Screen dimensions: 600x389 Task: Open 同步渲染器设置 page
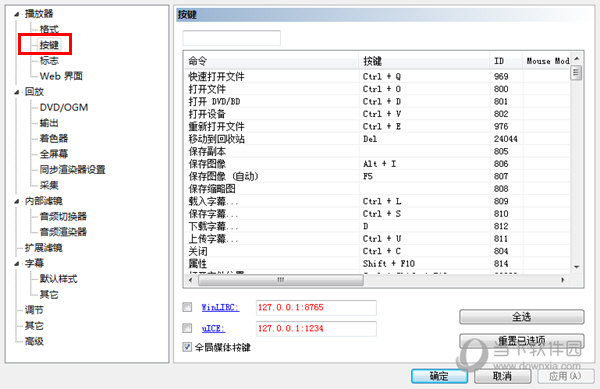pyautogui.click(x=72, y=169)
